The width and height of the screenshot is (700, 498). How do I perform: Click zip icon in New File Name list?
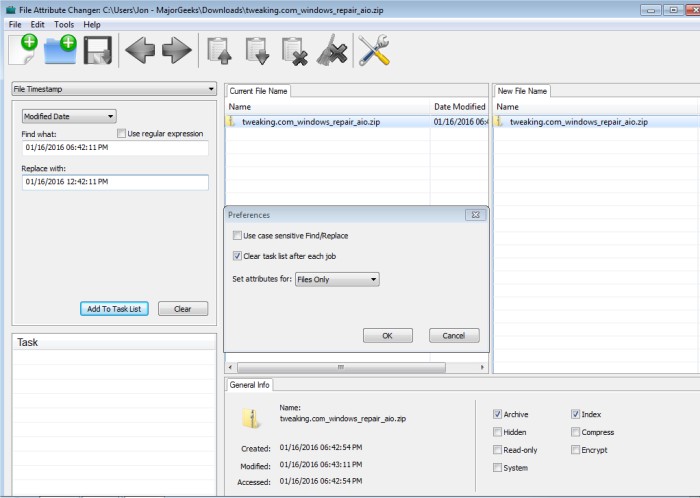click(499, 121)
